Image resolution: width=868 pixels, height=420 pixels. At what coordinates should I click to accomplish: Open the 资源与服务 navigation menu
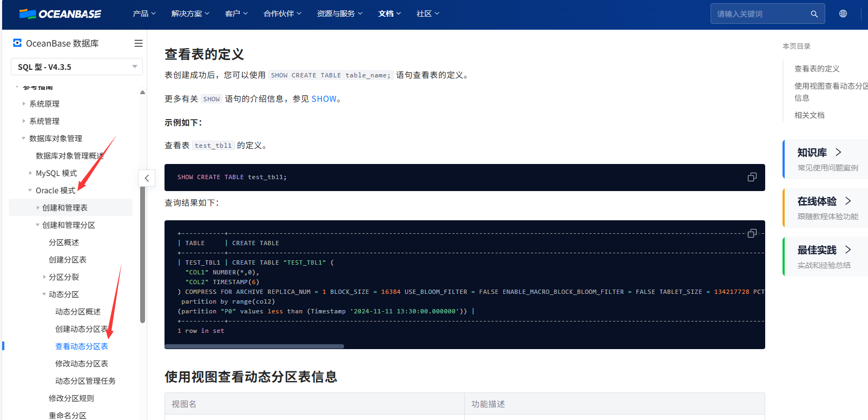tap(339, 14)
